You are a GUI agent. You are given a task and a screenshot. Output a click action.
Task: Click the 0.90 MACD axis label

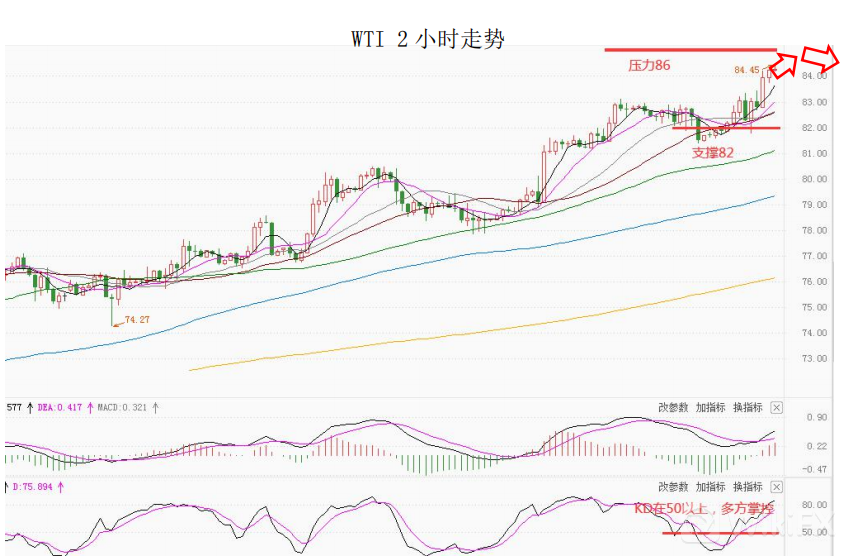[x=817, y=418]
